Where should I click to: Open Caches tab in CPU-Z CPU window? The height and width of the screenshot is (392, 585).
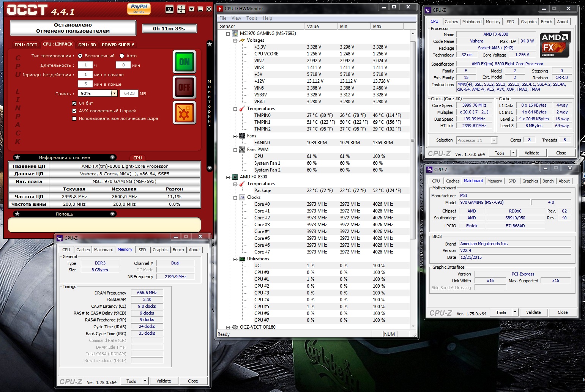451,22
